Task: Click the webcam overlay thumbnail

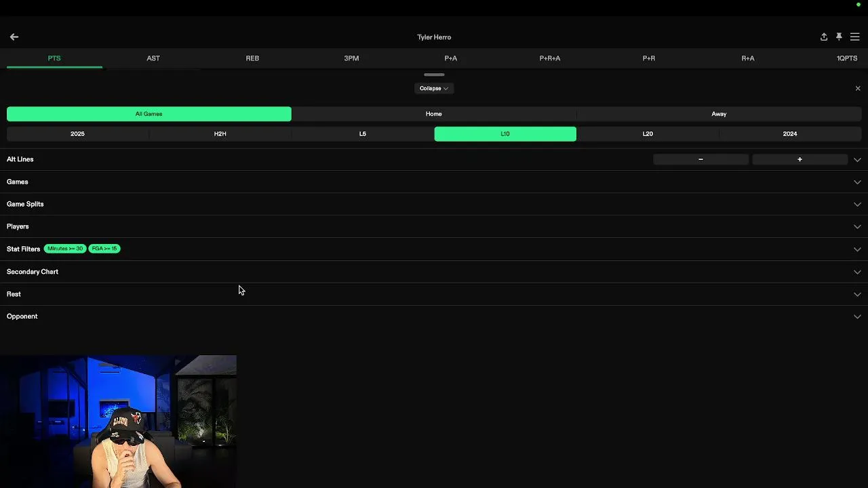Action: coord(119,422)
